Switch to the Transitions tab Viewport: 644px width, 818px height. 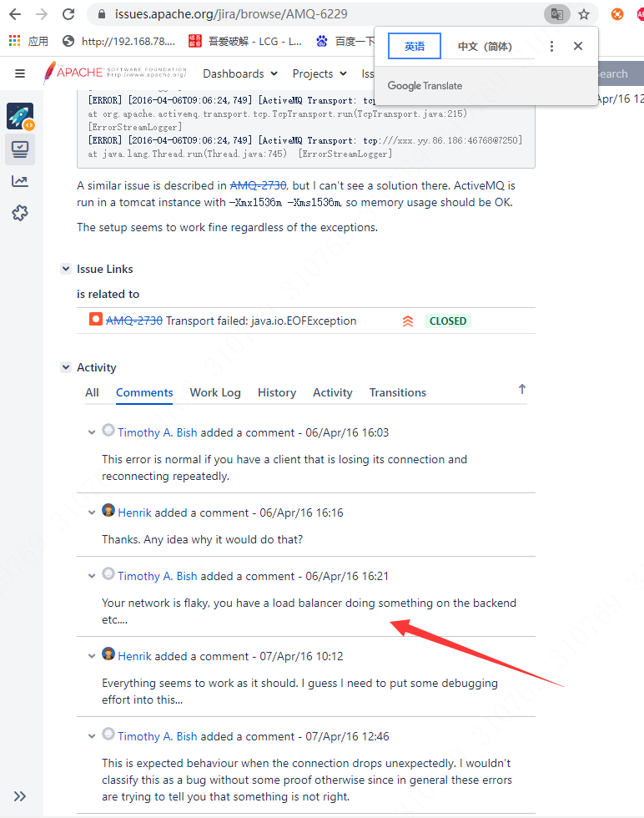pos(398,392)
